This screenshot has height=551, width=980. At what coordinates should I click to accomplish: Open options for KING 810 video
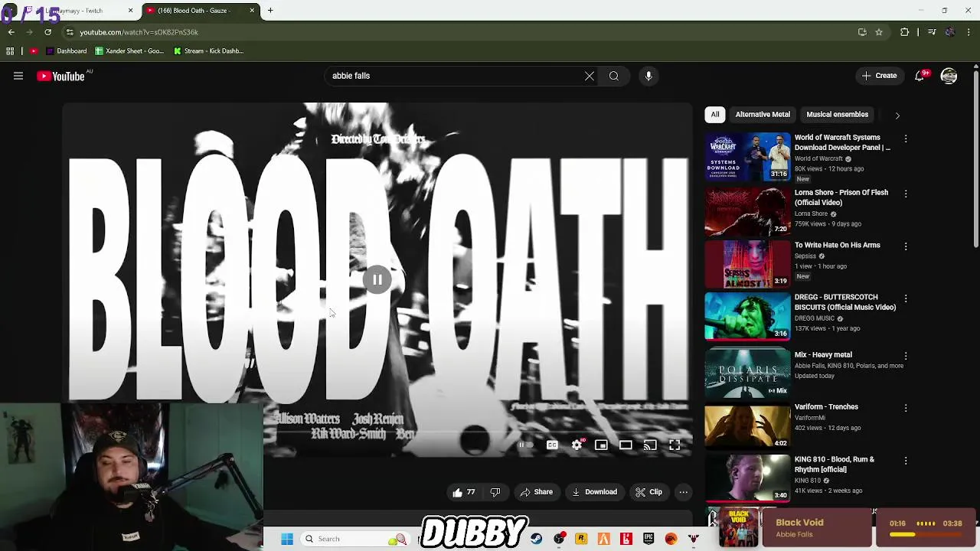pyautogui.click(x=906, y=461)
